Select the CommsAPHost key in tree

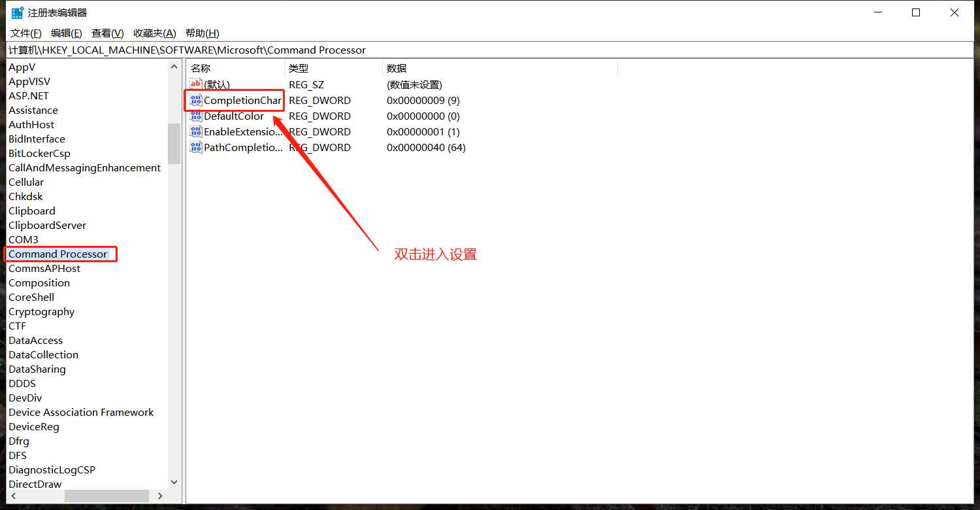(44, 268)
